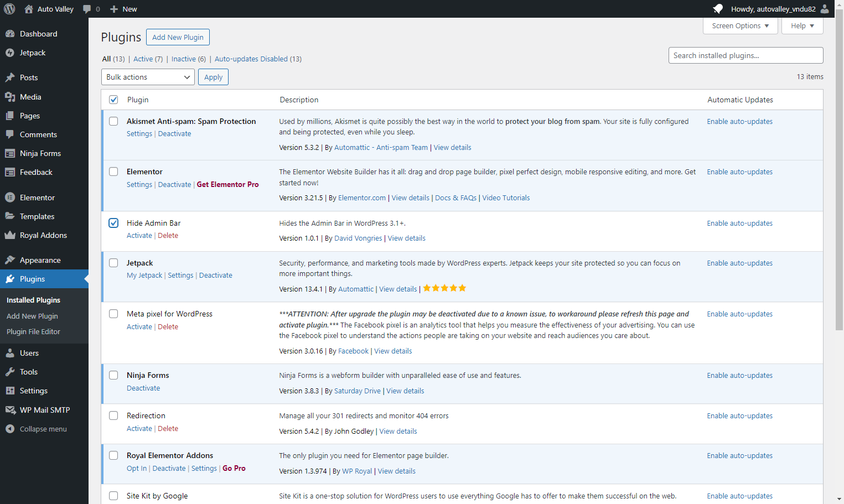Click the Media icon in sidebar

pos(10,97)
